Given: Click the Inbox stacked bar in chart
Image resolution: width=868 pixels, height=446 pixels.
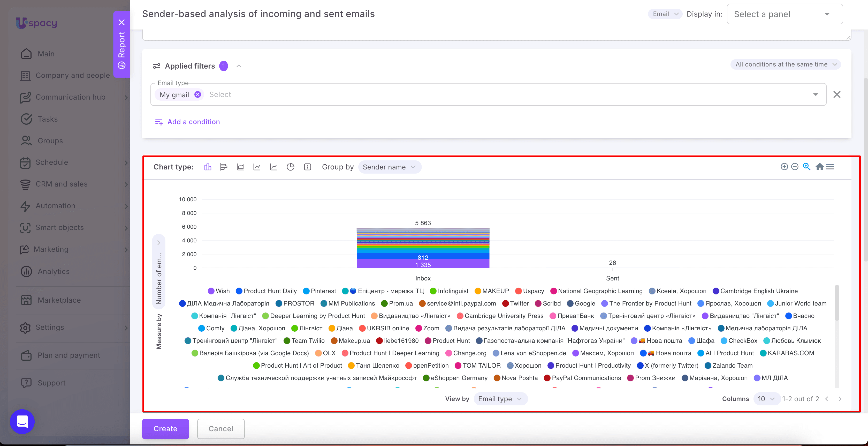Looking at the screenshot, I should point(423,248).
